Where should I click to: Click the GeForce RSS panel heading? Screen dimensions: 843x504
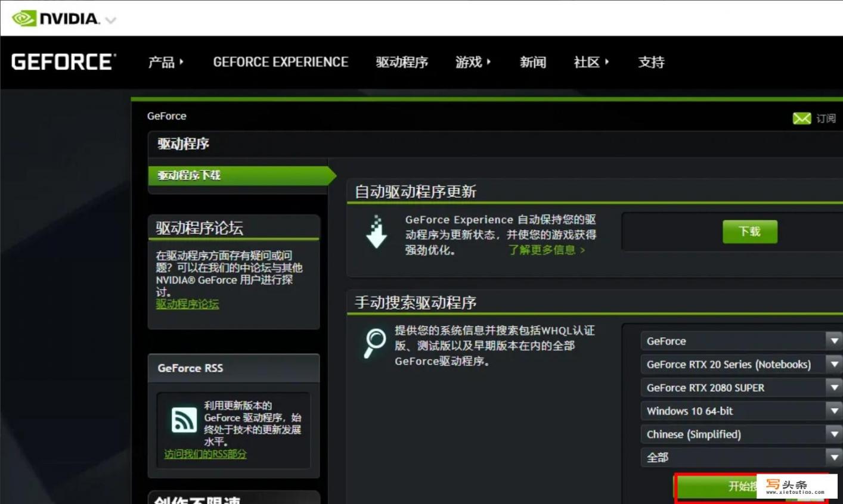pos(190,368)
